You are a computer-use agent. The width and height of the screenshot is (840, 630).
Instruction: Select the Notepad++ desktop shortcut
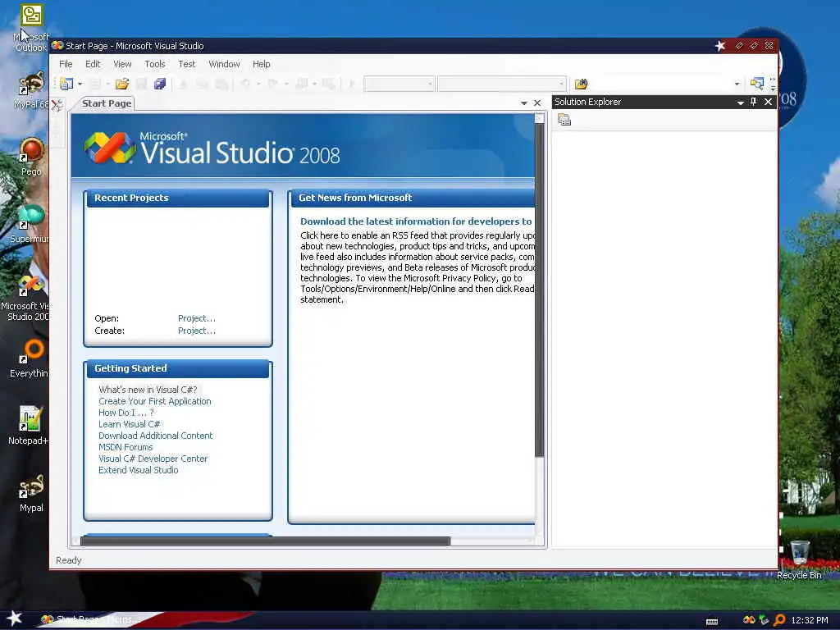(x=29, y=426)
